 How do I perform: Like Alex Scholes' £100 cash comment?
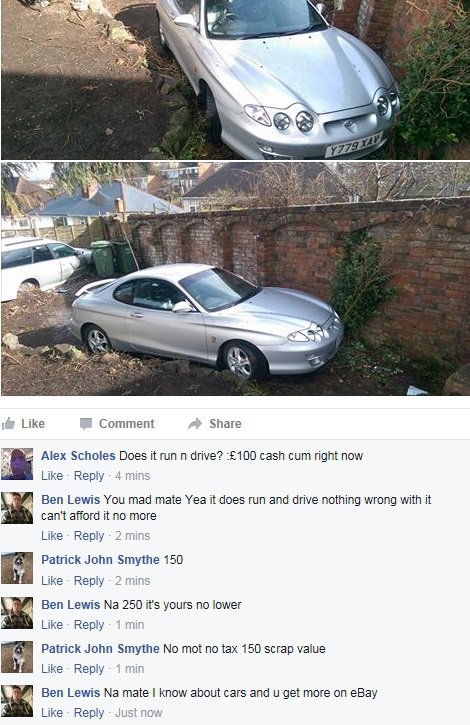pos(52,476)
